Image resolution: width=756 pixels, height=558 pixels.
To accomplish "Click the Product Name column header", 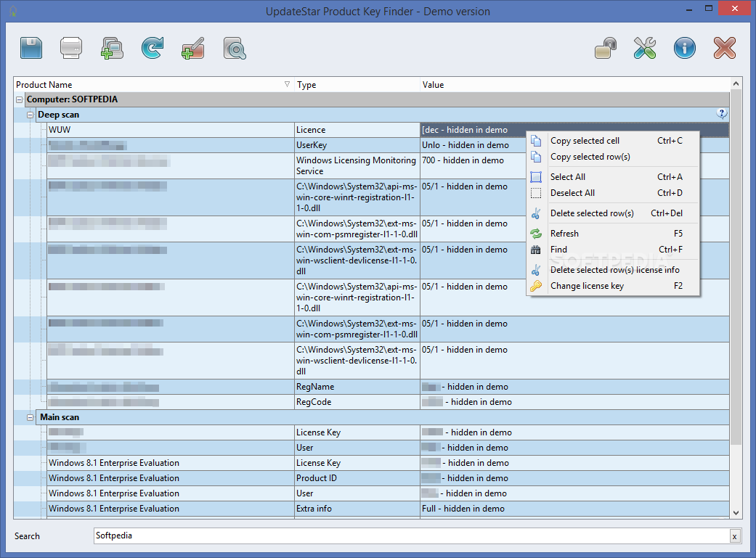I will point(154,84).
